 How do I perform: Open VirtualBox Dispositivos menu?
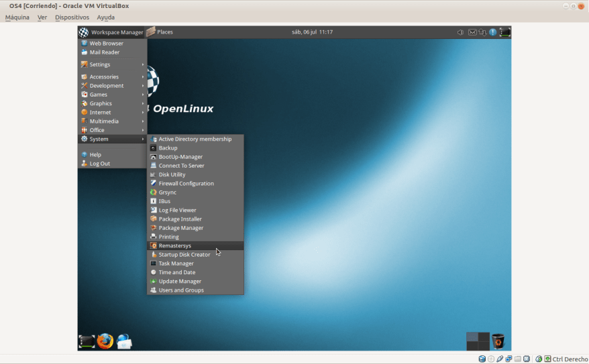[x=72, y=17]
